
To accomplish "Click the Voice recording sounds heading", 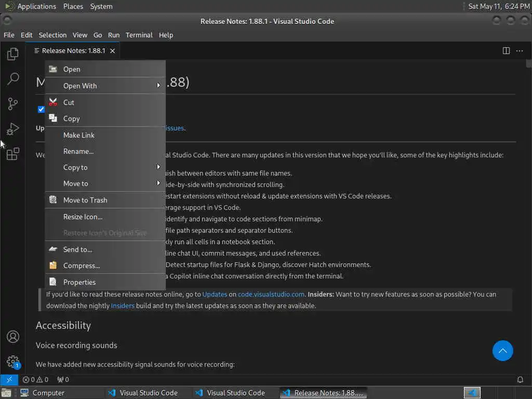I will 76,345.
